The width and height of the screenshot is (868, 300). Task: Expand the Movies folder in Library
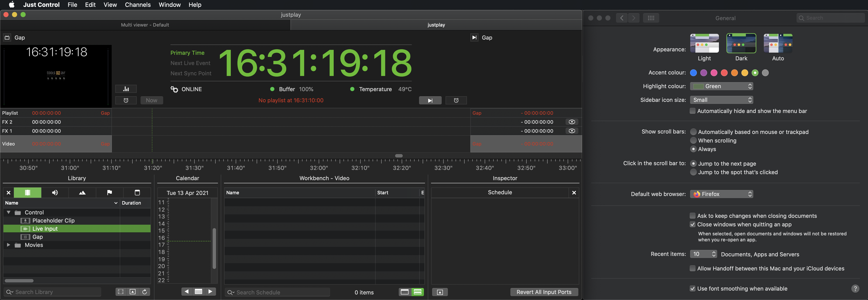pos(8,245)
